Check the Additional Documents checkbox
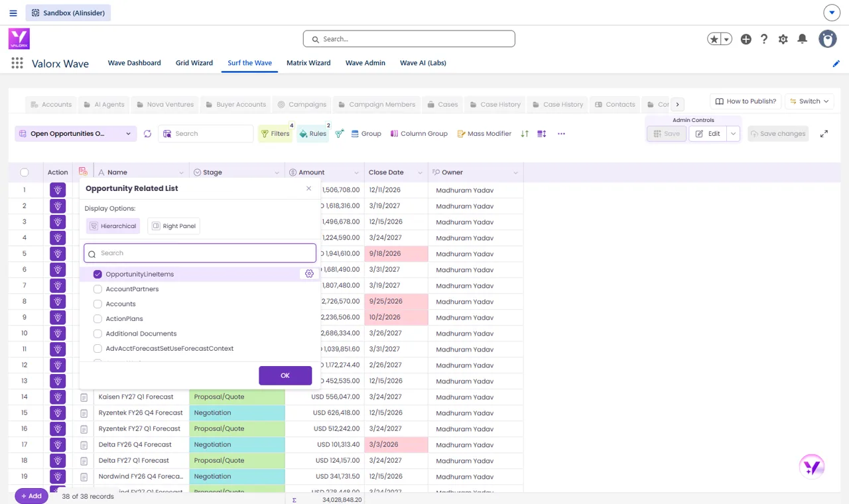Image resolution: width=849 pixels, height=504 pixels. [98, 334]
